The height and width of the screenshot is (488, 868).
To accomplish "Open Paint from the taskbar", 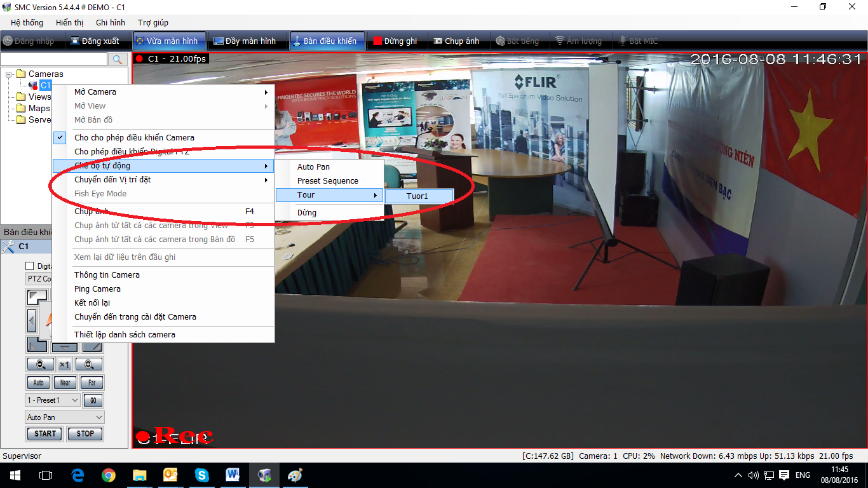I will (295, 475).
